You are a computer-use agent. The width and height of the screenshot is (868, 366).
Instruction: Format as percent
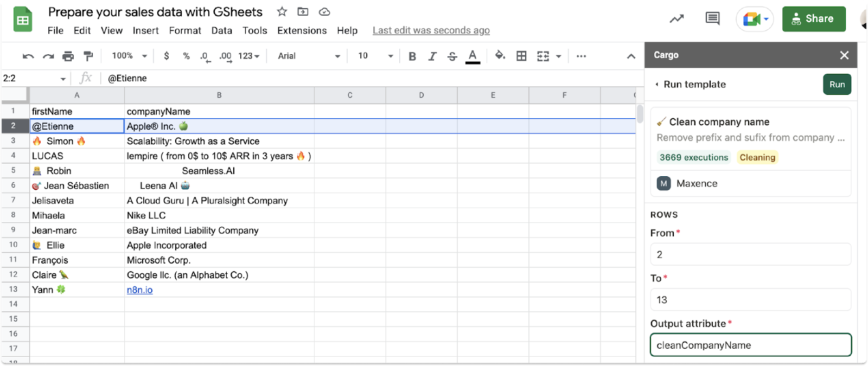point(186,56)
